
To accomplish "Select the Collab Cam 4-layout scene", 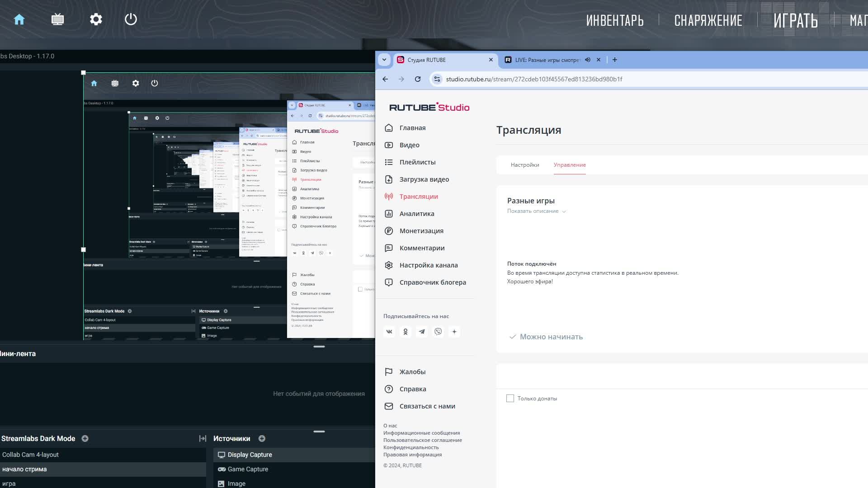I will click(x=103, y=455).
